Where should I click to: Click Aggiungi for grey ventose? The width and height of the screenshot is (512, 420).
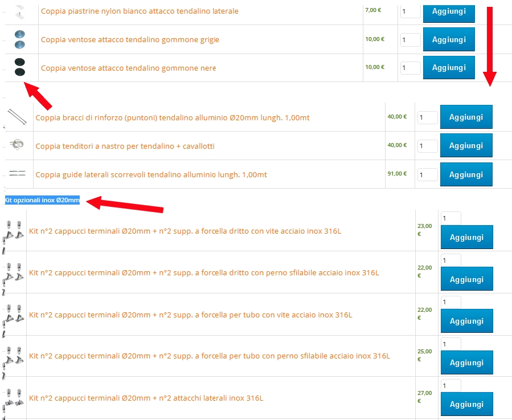click(x=449, y=39)
